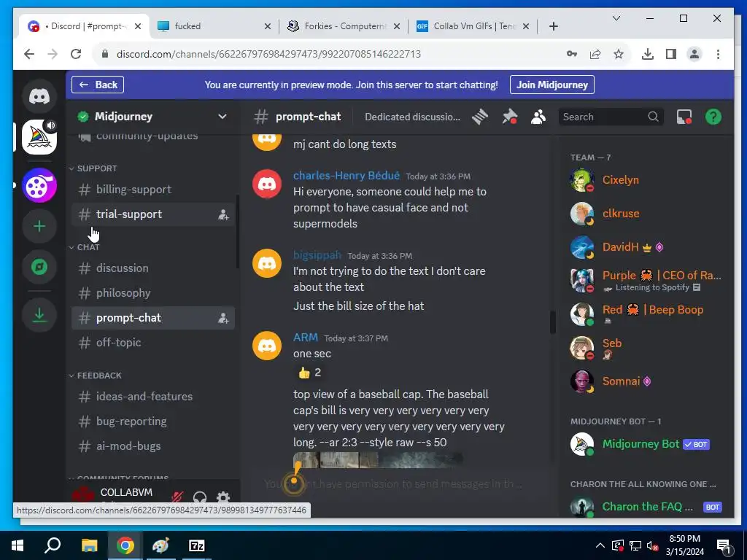
Task: Click bigsippah username
Action: pyautogui.click(x=317, y=255)
